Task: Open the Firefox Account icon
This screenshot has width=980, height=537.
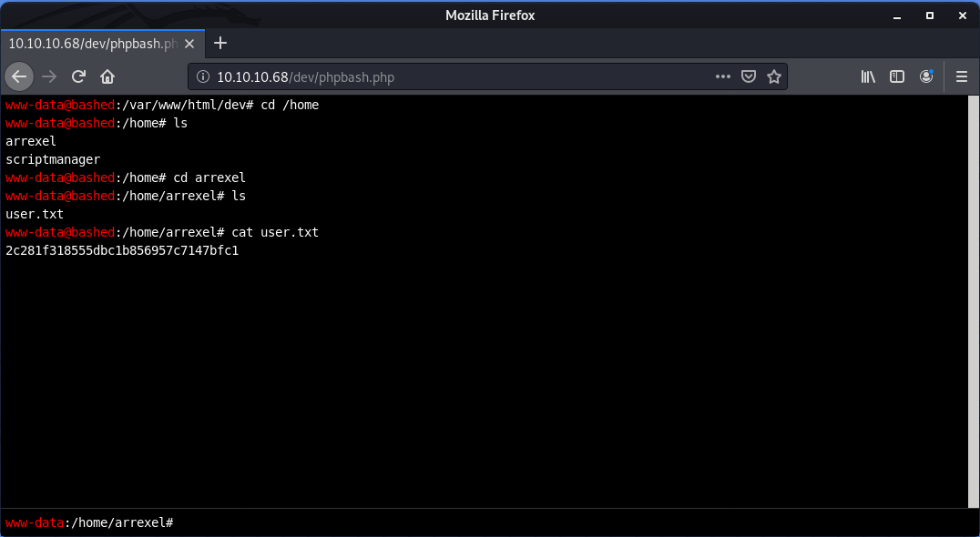Action: point(926,76)
